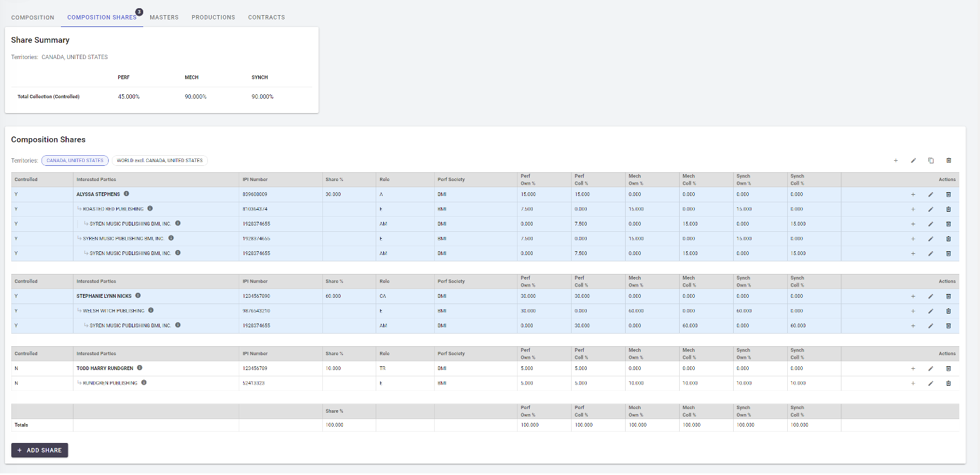The image size is (980, 475).
Task: Add a sub-entry under Rundgren Publishing
Action: (913, 383)
